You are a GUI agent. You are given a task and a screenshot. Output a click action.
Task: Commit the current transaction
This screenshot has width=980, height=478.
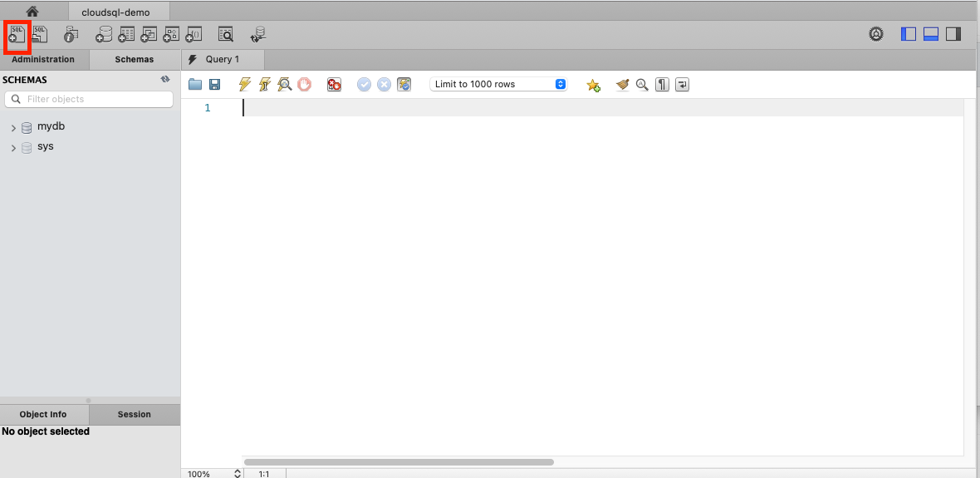click(364, 85)
